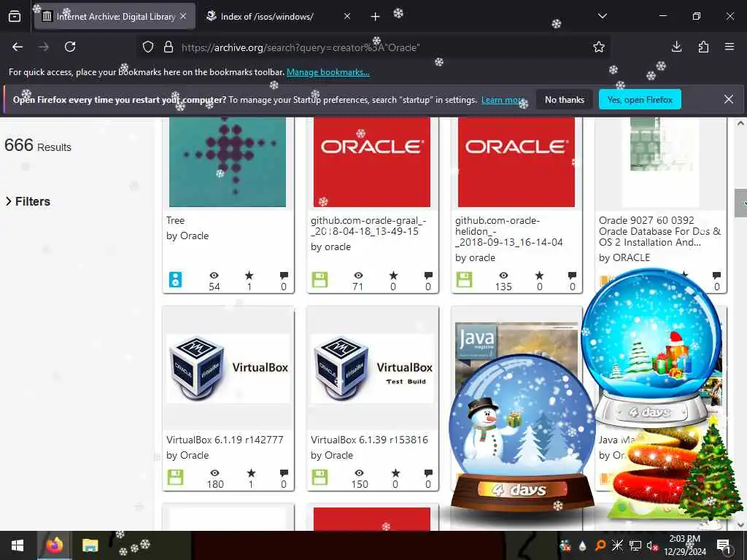Open VirtualBox 6.1.39 r153816 title

coord(369,440)
